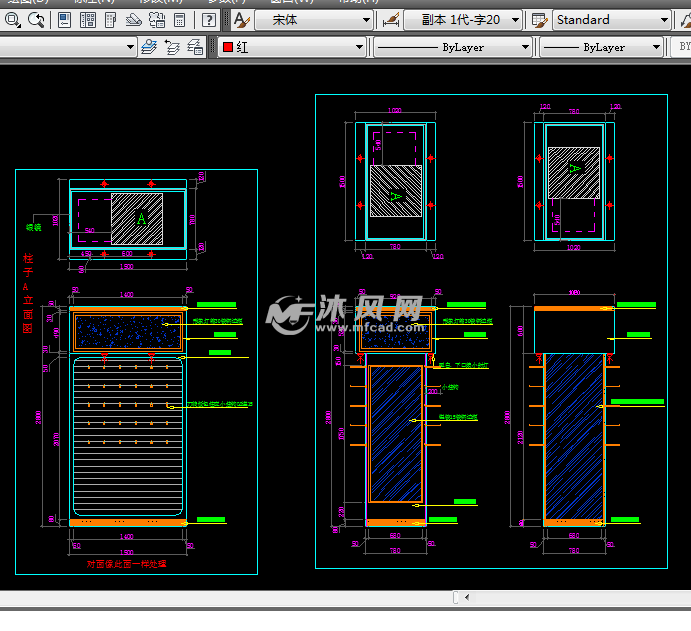This screenshot has width=691, height=631.
Task: Open the Layer States Manager icon
Action: coord(195,47)
